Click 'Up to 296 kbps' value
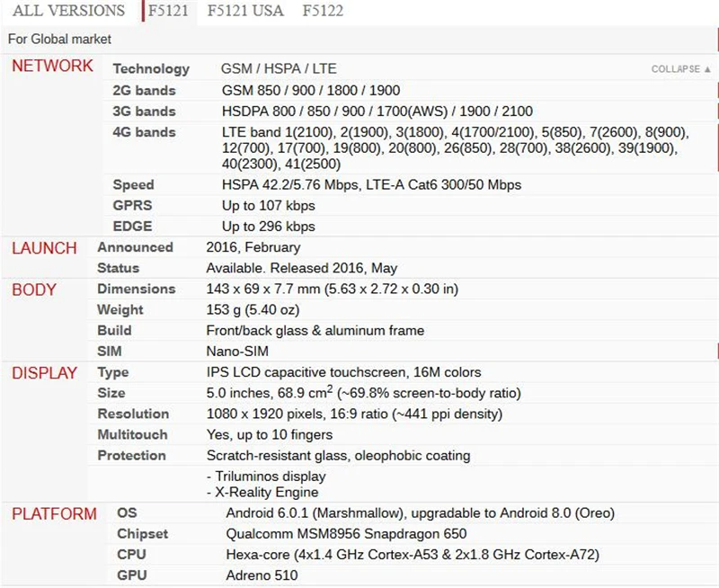This screenshot has height=588, width=719. [x=269, y=226]
